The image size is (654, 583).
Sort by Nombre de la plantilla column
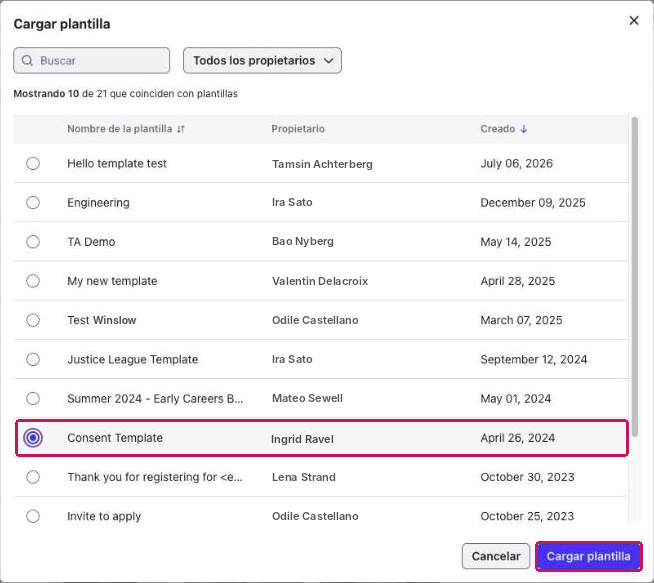(126, 129)
